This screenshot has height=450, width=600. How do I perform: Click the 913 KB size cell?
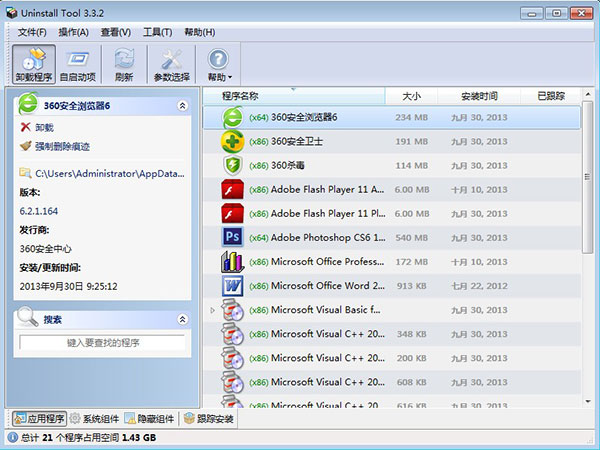pos(412,286)
